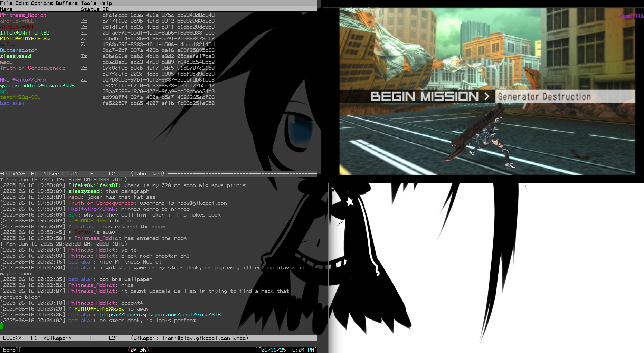Sort user list by Name column header
The height and width of the screenshot is (353, 644).
coord(6,9)
